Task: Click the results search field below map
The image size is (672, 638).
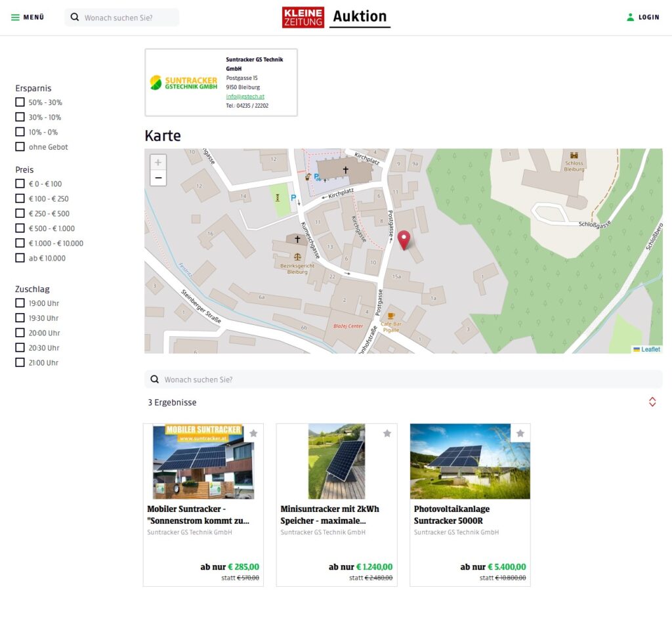Action: (x=403, y=379)
